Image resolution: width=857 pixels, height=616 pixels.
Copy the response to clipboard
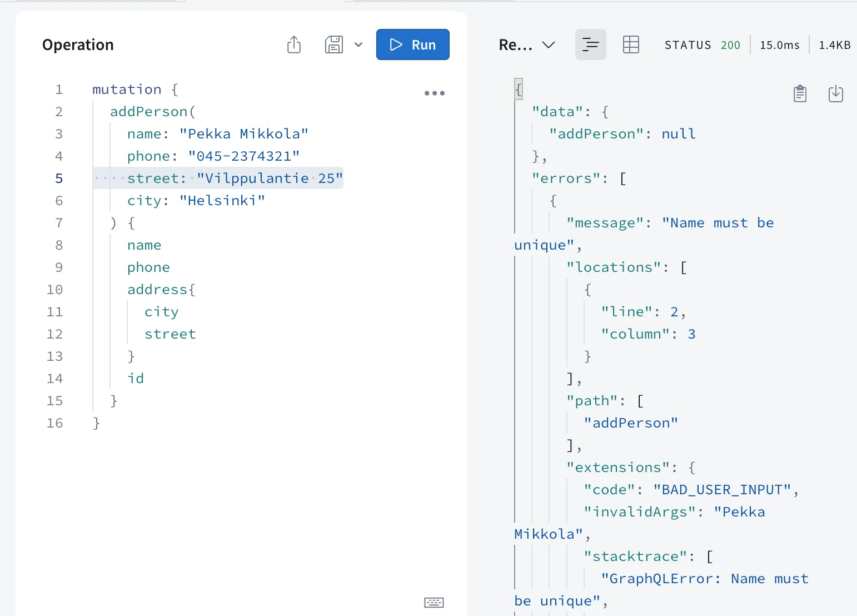coord(800,93)
